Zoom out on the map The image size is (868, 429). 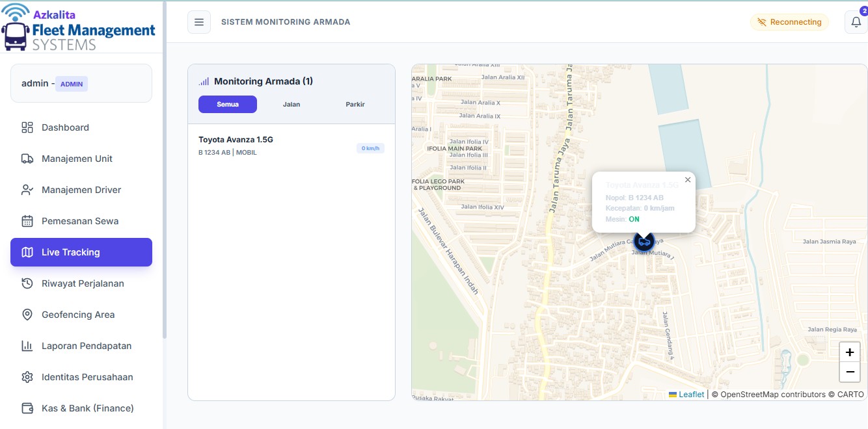click(849, 372)
